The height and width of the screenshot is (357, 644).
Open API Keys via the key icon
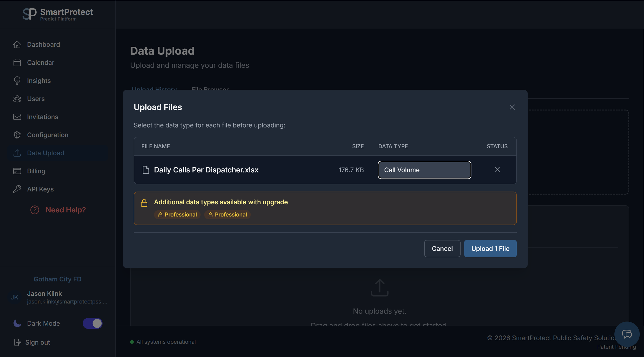point(17,189)
